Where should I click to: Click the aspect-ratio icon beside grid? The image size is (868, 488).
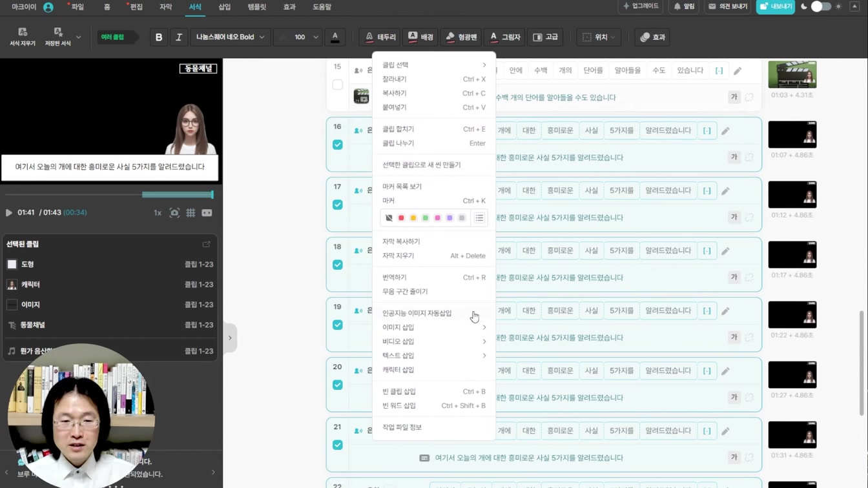[207, 212]
